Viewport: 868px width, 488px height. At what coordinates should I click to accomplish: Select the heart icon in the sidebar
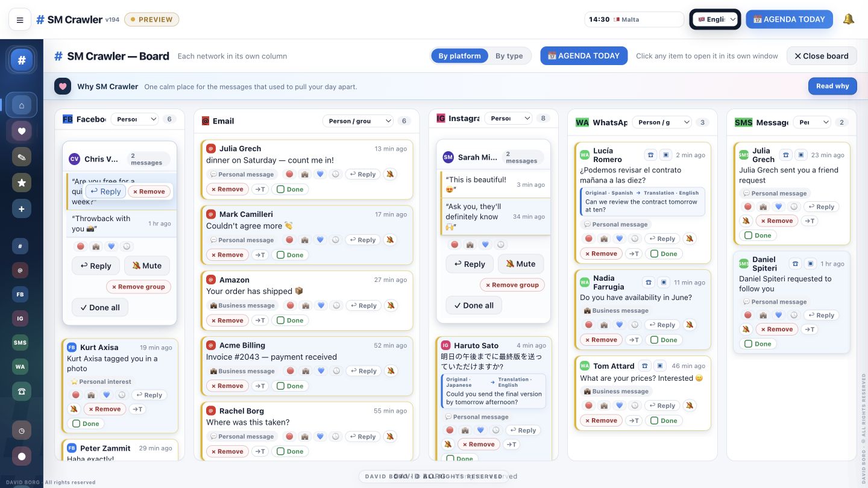[22, 131]
